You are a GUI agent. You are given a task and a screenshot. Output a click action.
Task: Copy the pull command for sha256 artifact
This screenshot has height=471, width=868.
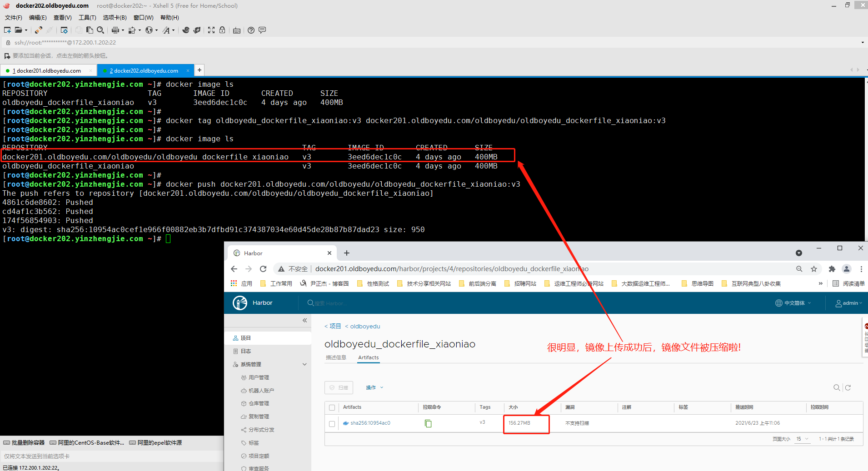point(428,423)
